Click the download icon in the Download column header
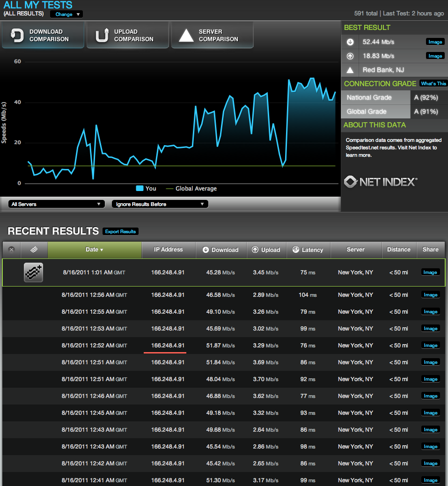The image size is (448, 486). pyautogui.click(x=206, y=250)
